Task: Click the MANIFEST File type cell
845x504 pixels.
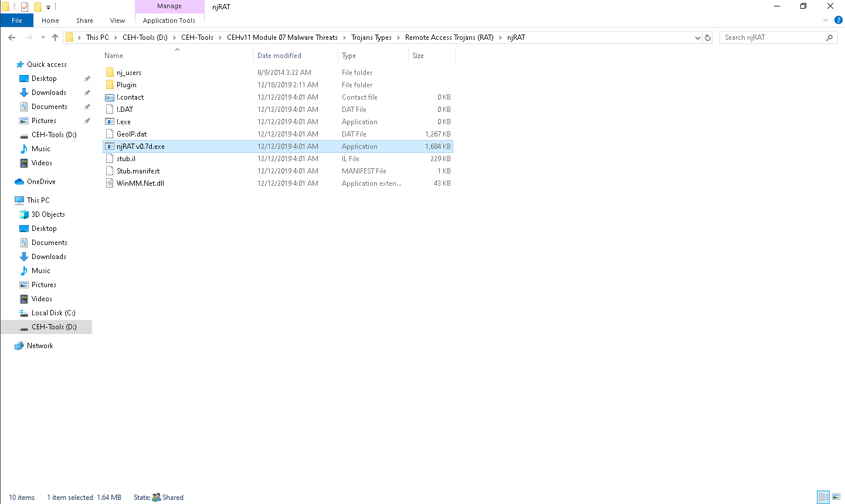Action: click(x=364, y=171)
